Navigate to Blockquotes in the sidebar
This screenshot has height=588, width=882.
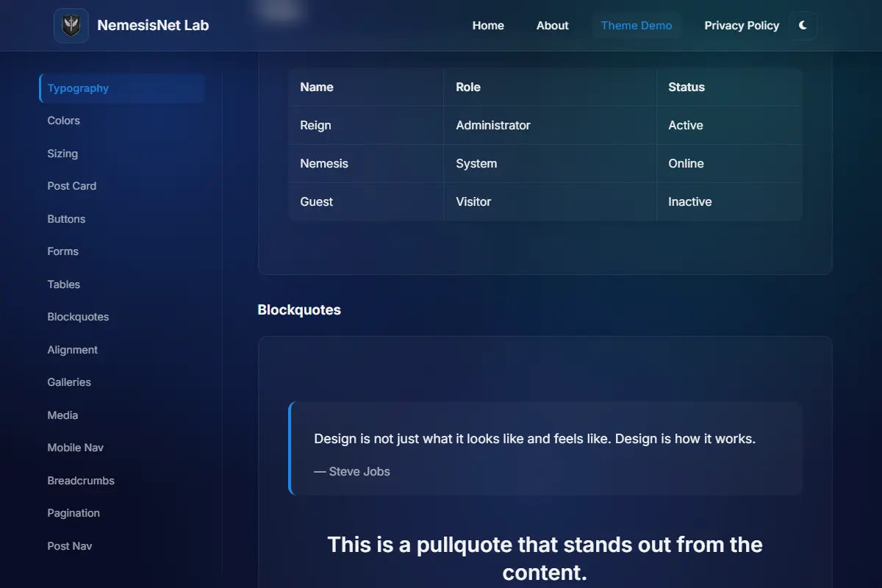(x=122, y=317)
